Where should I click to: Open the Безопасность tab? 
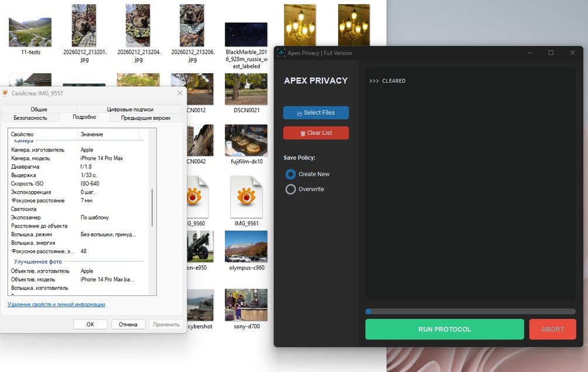pyautogui.click(x=30, y=118)
